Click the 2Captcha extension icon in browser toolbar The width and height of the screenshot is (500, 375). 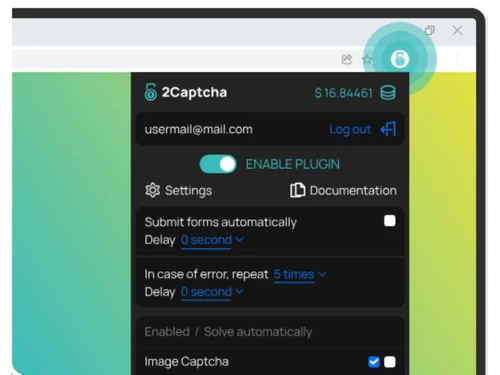(x=400, y=59)
